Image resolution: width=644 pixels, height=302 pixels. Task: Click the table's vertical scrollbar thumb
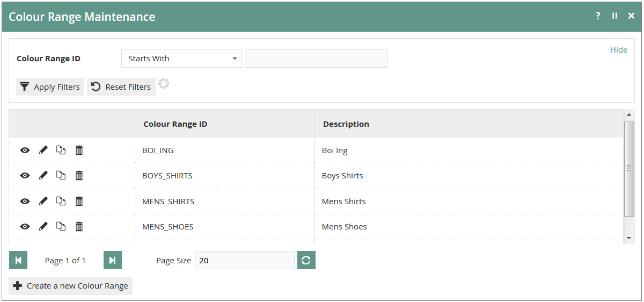click(x=630, y=168)
